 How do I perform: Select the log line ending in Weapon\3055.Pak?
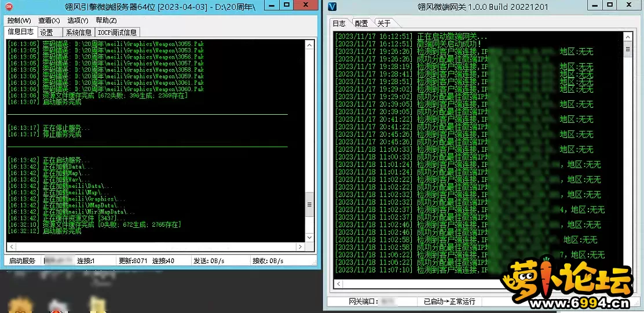pyautogui.click(x=105, y=43)
